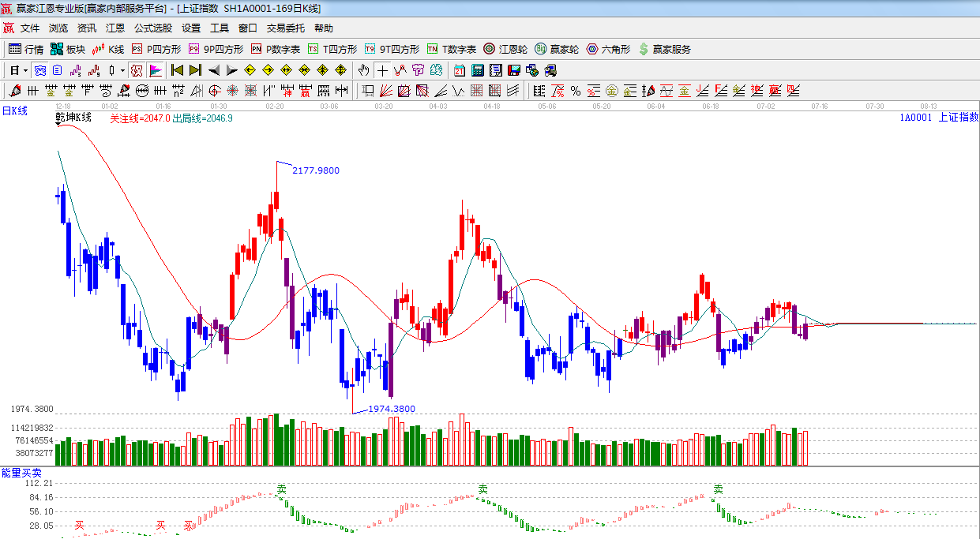Click the 行情 quotes button
The height and width of the screenshot is (539, 980).
point(26,49)
